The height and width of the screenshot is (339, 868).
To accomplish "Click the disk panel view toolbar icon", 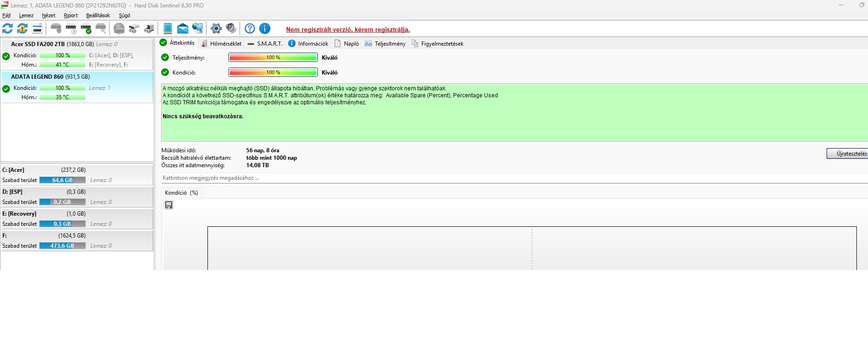I will coord(37,28).
